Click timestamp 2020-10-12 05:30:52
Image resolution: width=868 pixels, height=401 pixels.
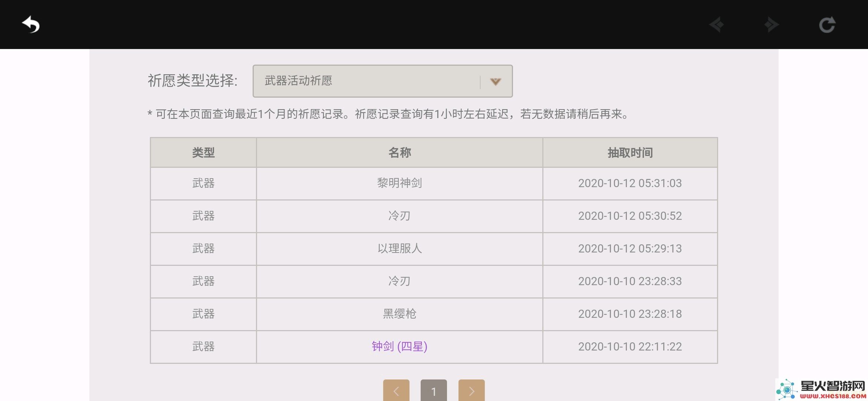pos(630,216)
